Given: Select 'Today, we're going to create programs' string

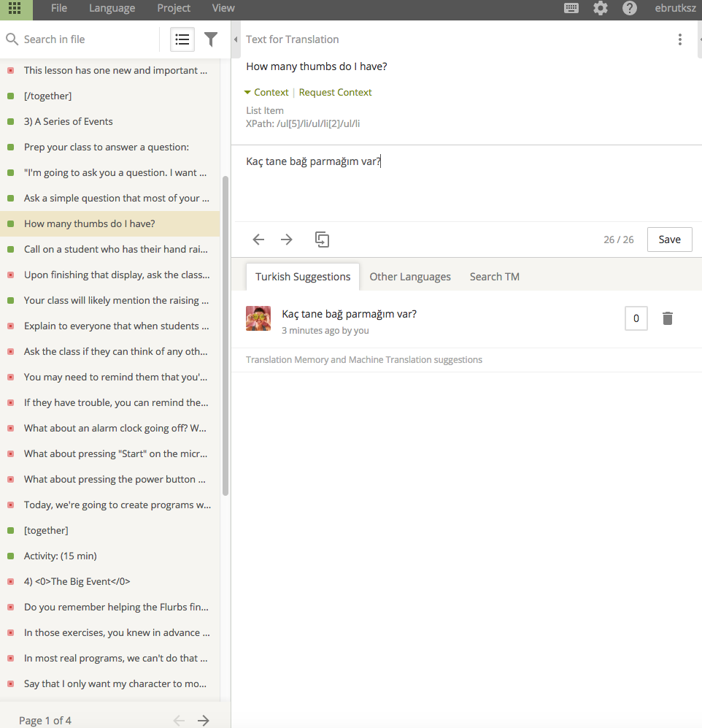Looking at the screenshot, I should tap(110, 505).
